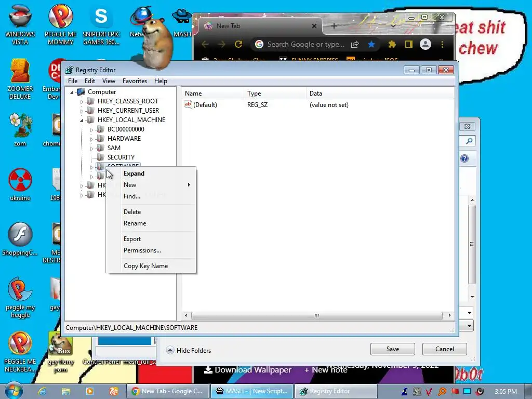Expand the BCD00000000 subkey
The image size is (532, 399).
click(x=91, y=129)
